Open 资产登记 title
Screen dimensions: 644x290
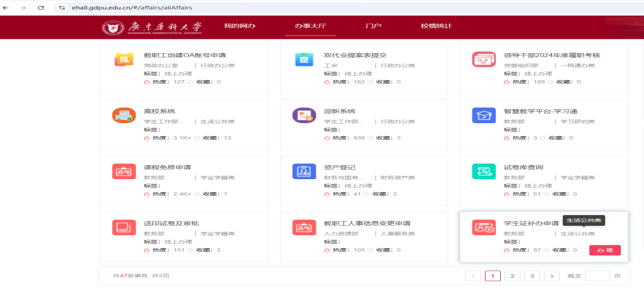tap(339, 167)
